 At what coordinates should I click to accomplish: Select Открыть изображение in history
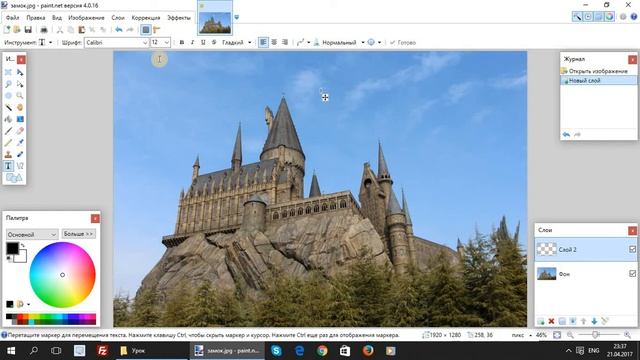(x=598, y=71)
